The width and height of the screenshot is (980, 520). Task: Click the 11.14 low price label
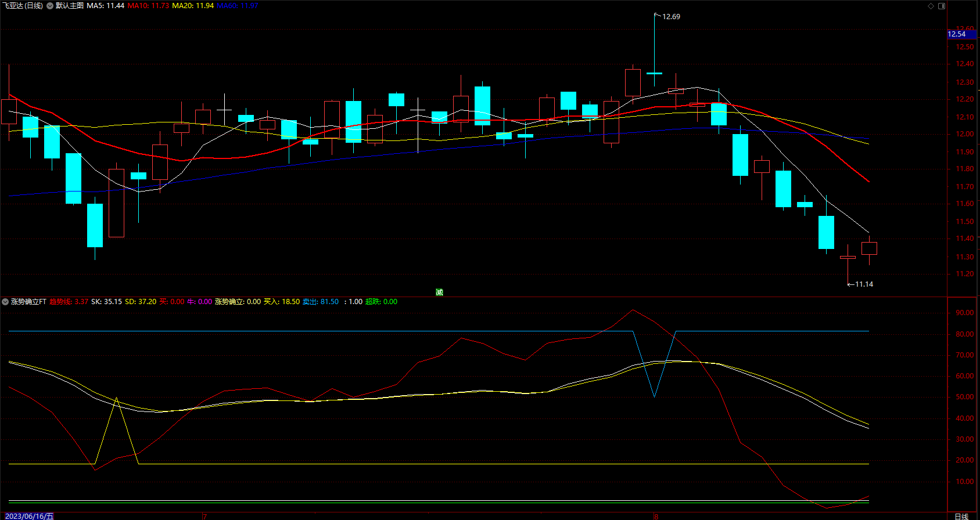point(864,284)
